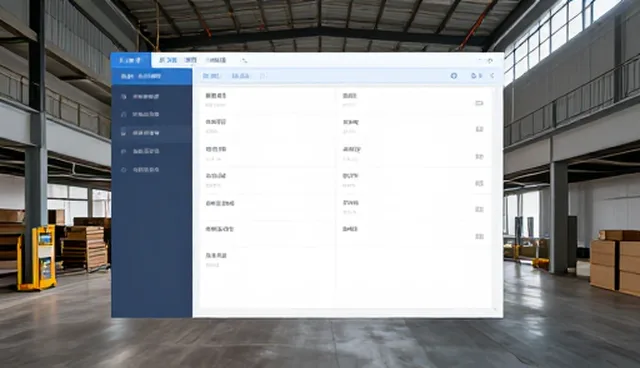Open the fifth row's title in the left column
Viewport: 640px width, 368px height.
(x=220, y=203)
